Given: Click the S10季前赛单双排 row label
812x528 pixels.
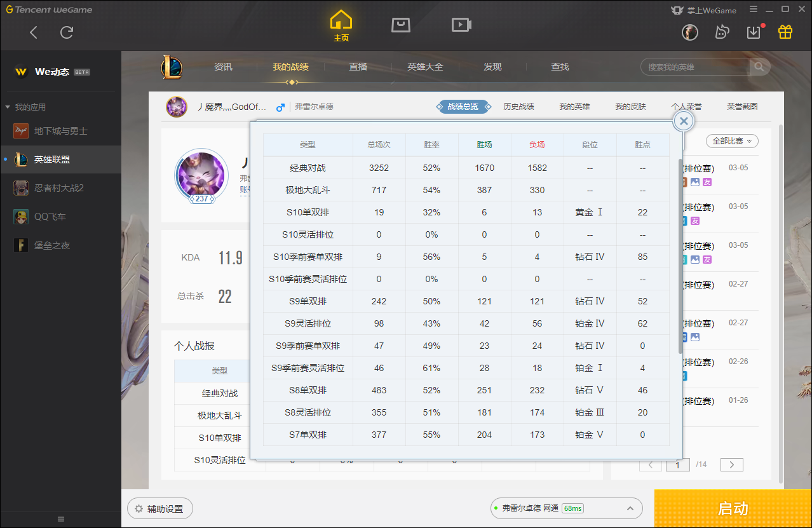Looking at the screenshot, I should coord(308,257).
